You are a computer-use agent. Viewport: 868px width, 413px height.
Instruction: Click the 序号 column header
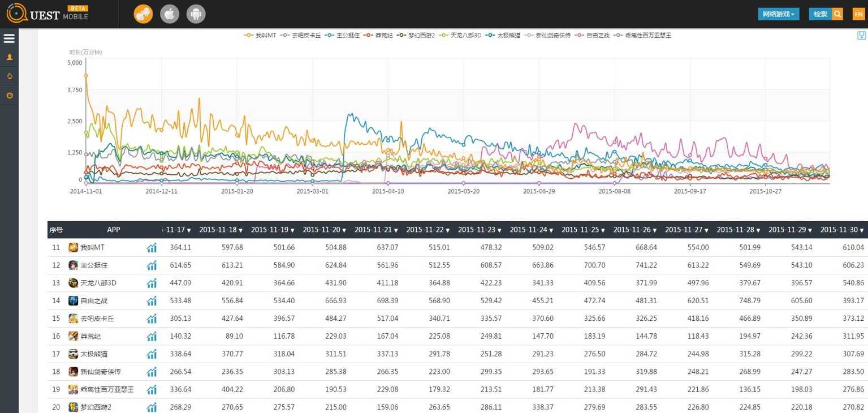click(56, 230)
